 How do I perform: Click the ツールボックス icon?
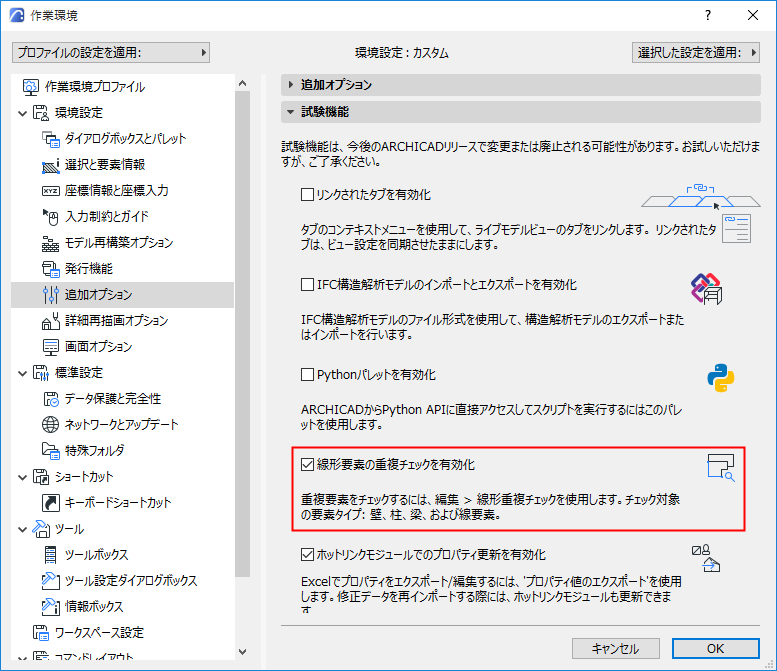coord(50,555)
